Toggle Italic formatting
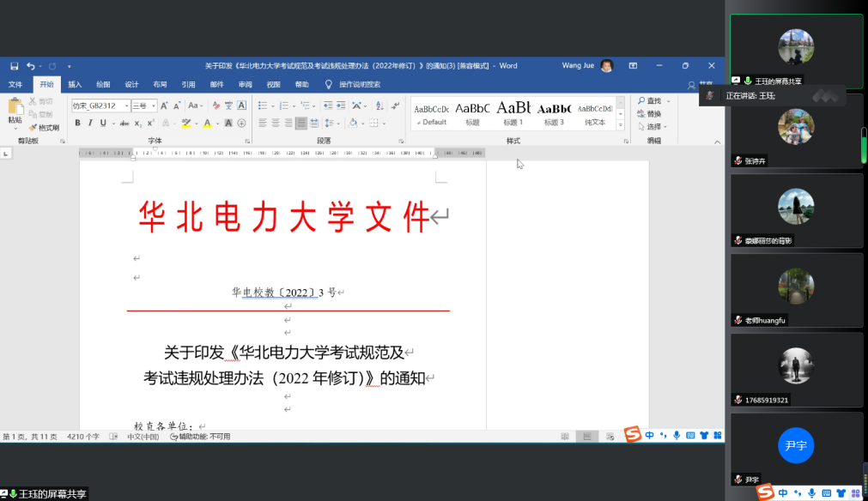 (90, 124)
